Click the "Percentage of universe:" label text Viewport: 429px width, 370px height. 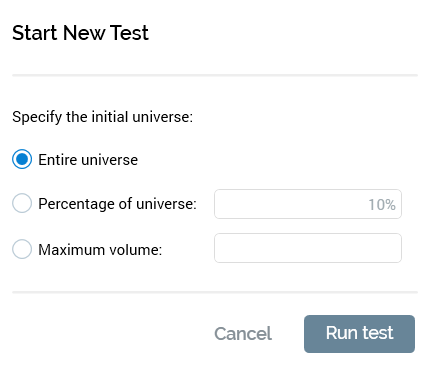tap(117, 204)
